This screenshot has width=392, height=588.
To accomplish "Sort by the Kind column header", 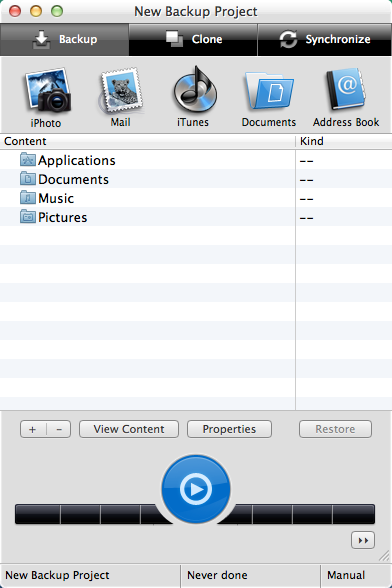I will click(x=344, y=141).
